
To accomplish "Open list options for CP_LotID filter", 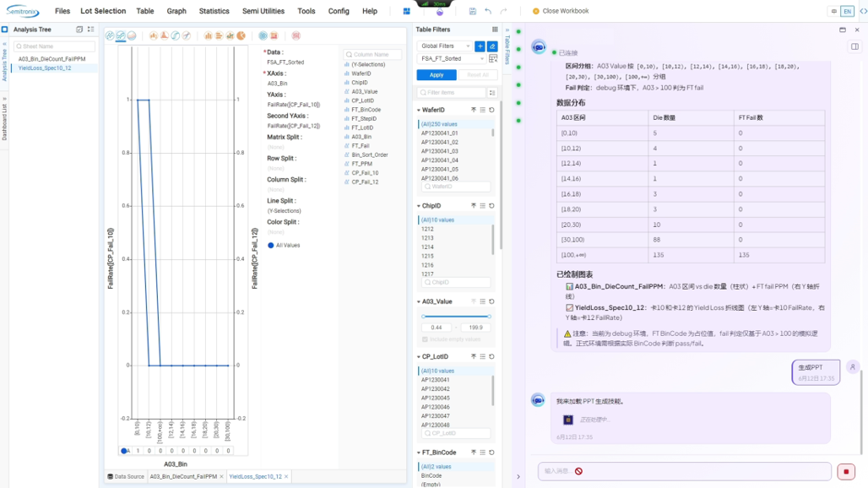I will [x=483, y=357].
